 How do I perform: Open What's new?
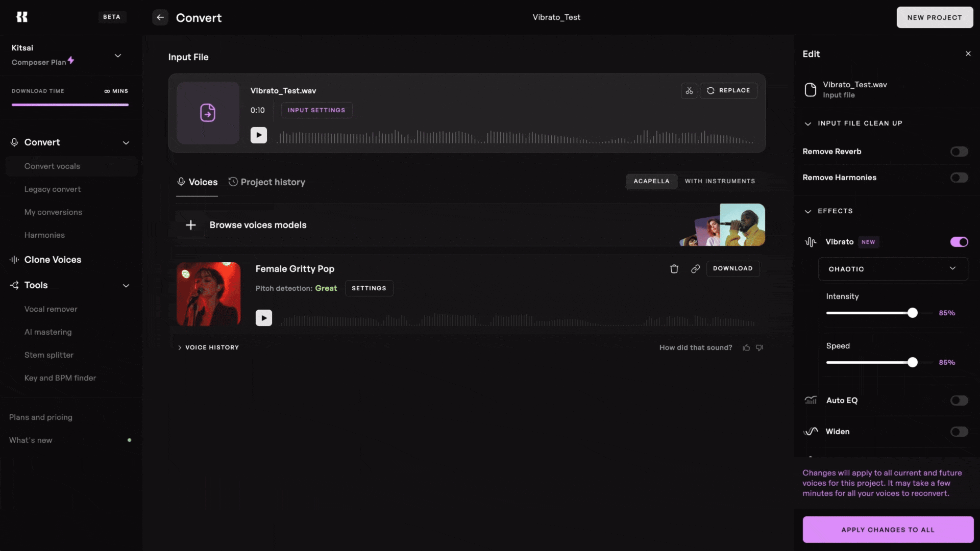pyautogui.click(x=31, y=440)
